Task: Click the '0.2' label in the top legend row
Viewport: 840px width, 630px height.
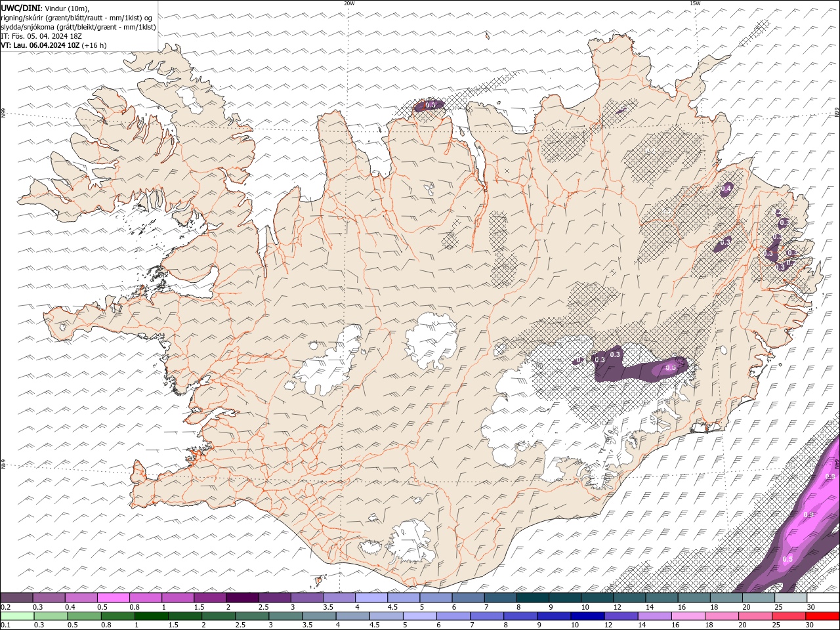Action: click(6, 607)
